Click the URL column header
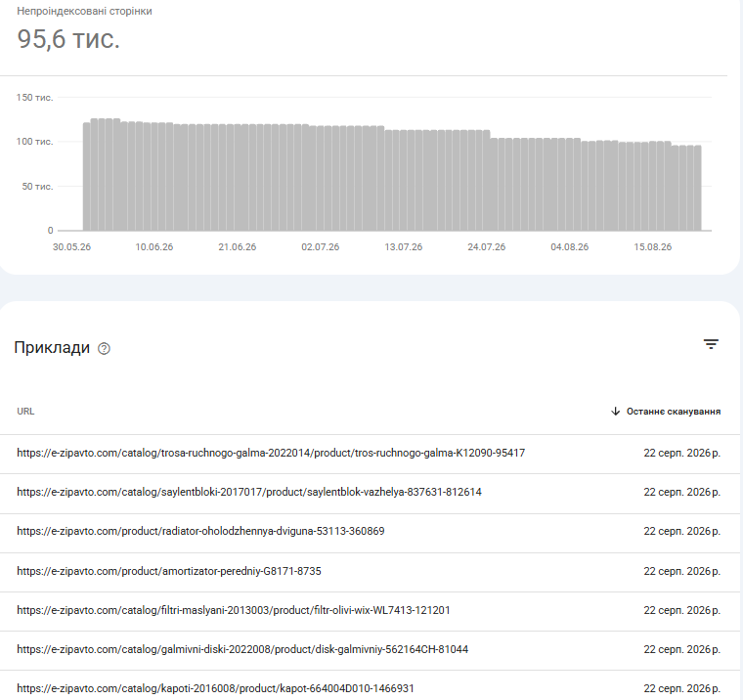The width and height of the screenshot is (743, 700). (25, 412)
